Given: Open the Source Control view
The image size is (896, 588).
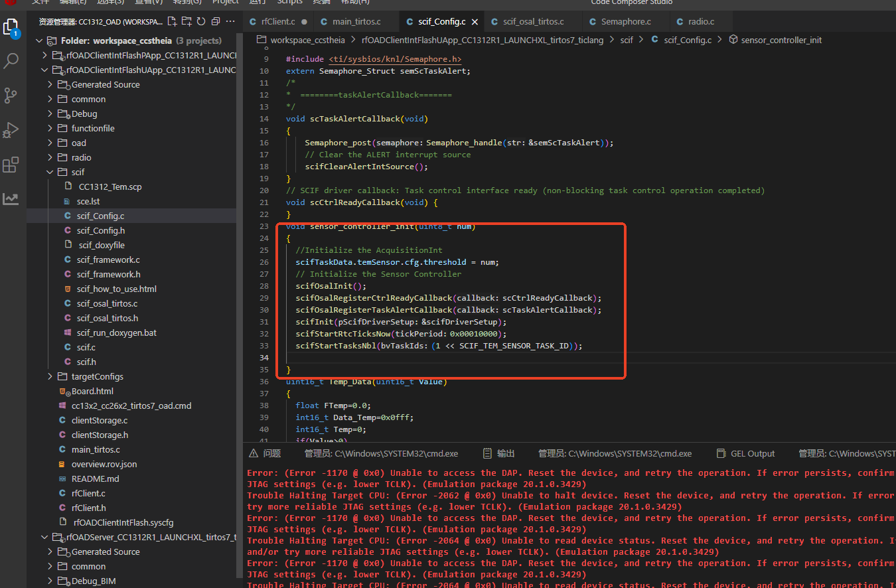Looking at the screenshot, I should [11, 96].
